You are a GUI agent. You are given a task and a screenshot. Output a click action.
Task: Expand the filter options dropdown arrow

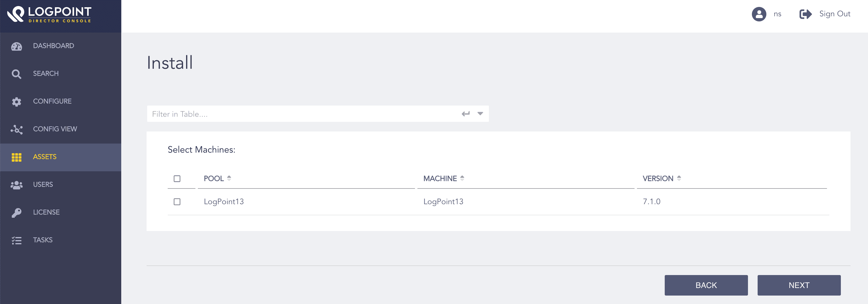point(480,114)
